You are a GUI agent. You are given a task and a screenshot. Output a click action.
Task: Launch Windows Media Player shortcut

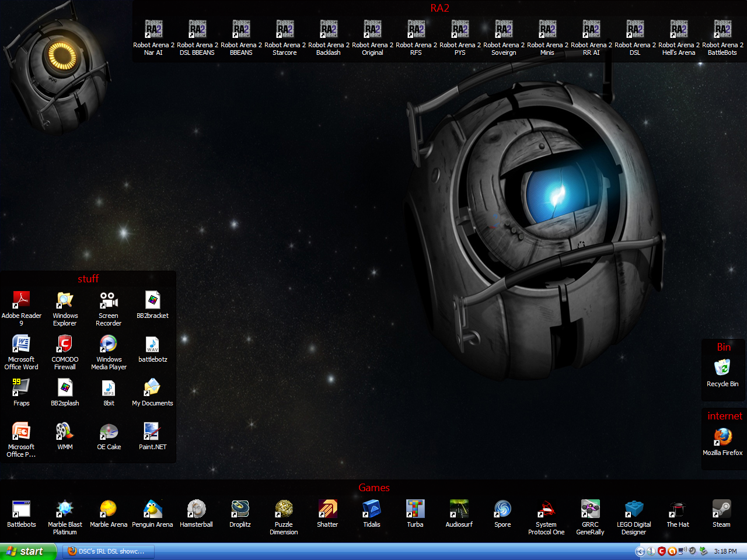point(109,352)
